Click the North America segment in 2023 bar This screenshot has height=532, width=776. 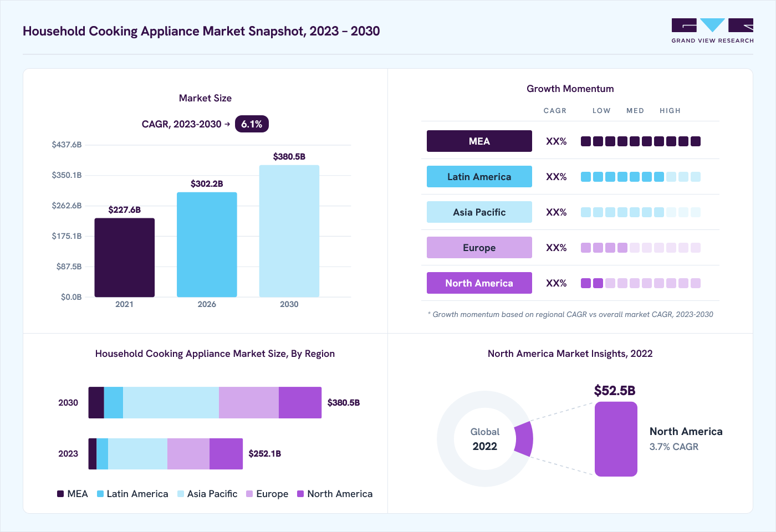point(226,454)
